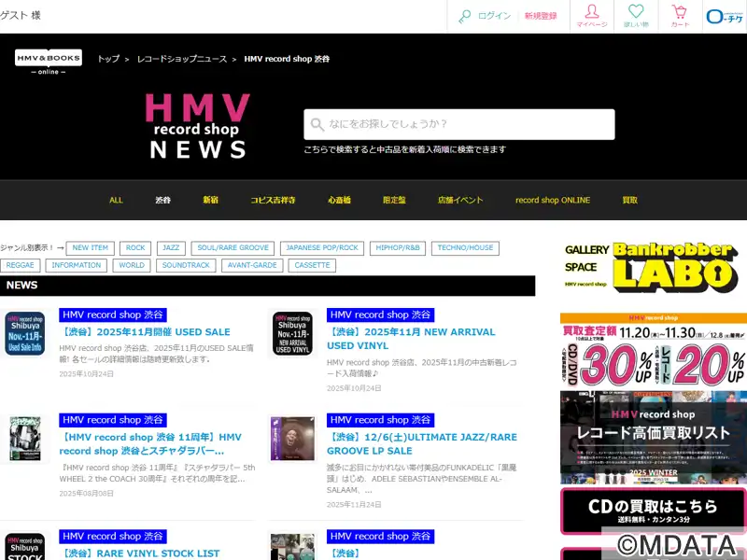Select the 新宿 navigation tab
747x560 pixels.
pos(211,200)
